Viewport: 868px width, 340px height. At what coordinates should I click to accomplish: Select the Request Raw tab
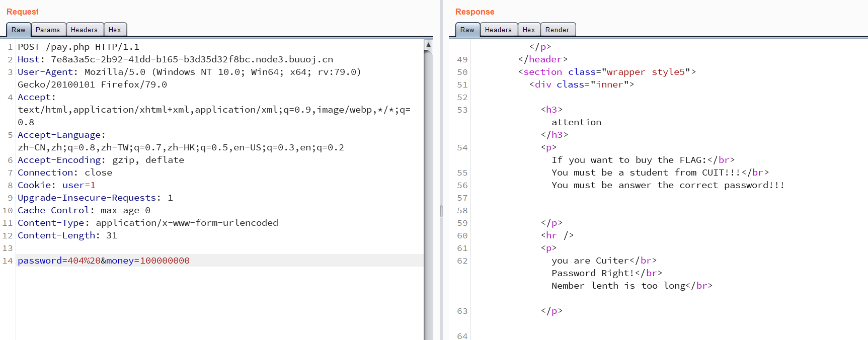tap(19, 30)
